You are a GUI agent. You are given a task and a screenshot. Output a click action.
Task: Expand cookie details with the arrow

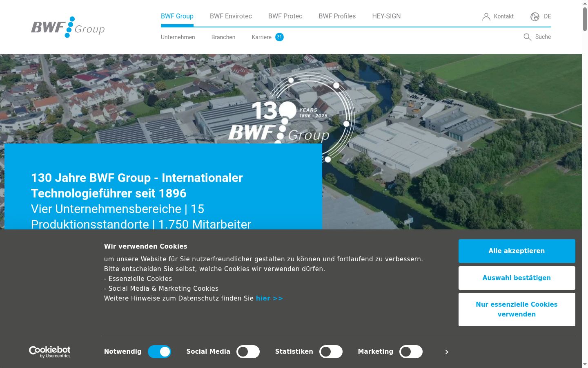447,352
